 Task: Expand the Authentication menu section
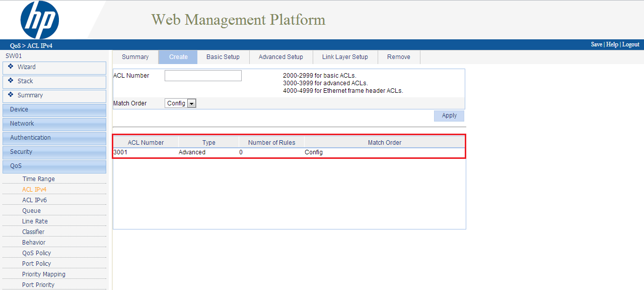coord(54,138)
